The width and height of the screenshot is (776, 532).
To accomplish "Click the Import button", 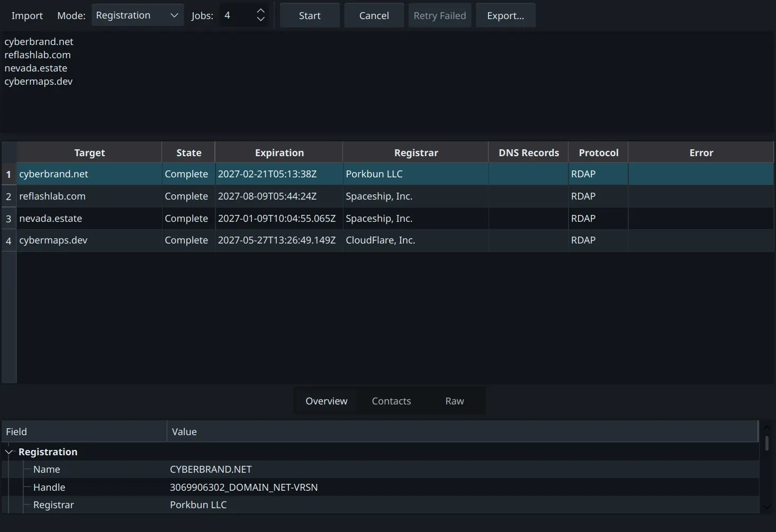I will [27, 15].
